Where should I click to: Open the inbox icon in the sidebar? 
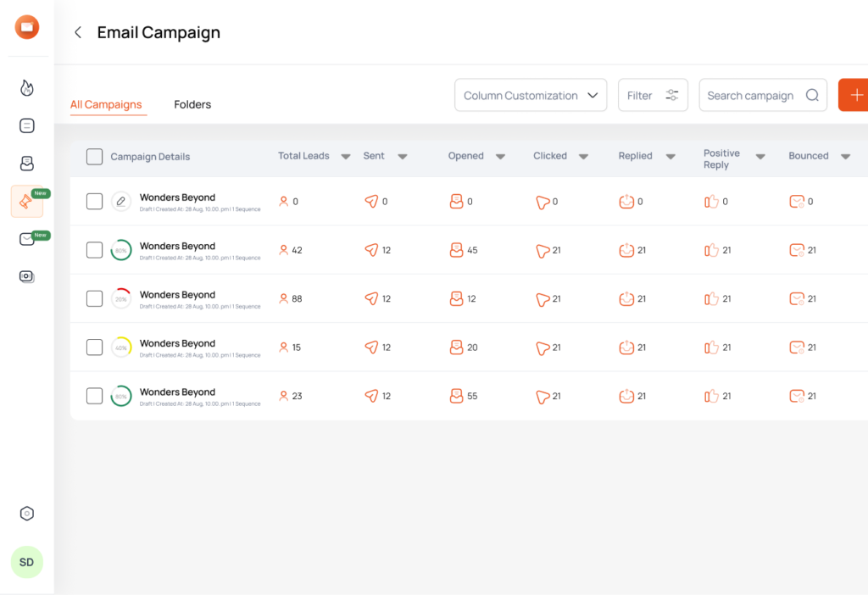[26, 163]
